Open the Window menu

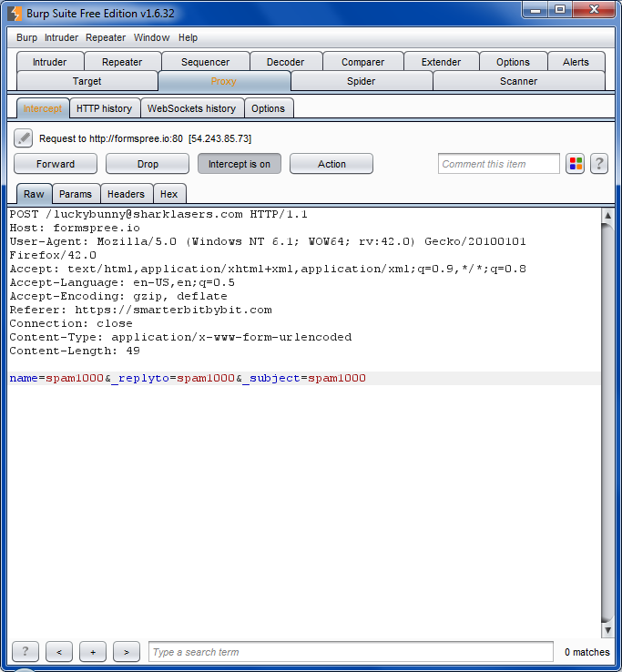pyautogui.click(x=152, y=37)
